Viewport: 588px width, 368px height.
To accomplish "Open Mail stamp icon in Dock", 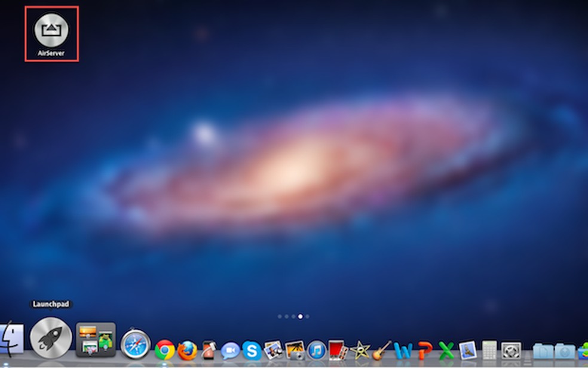I will pyautogui.click(x=468, y=351).
